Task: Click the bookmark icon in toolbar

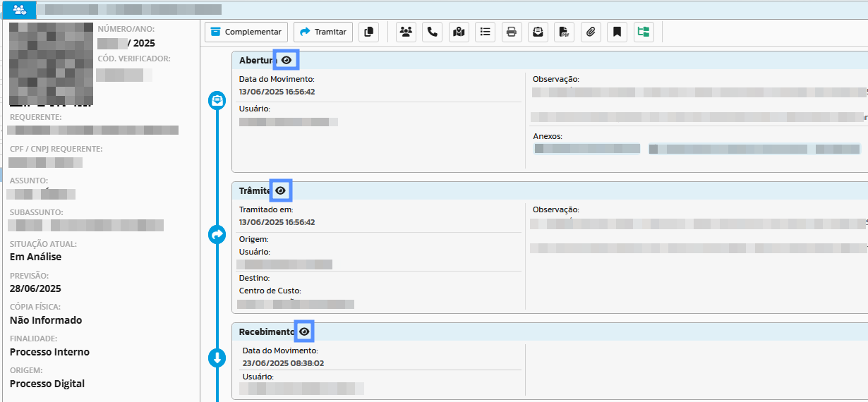Action: (x=617, y=32)
